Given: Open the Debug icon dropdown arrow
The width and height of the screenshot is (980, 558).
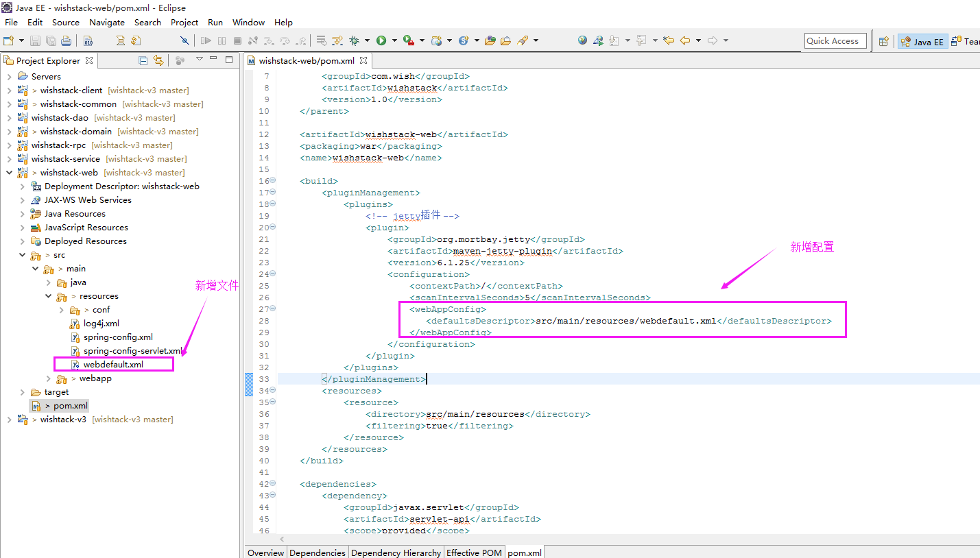Looking at the screenshot, I should [x=367, y=40].
